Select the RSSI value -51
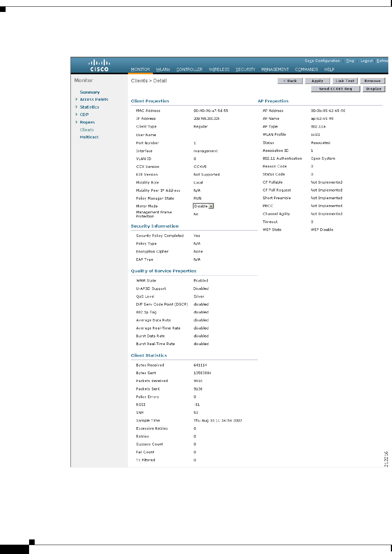 [x=197, y=405]
